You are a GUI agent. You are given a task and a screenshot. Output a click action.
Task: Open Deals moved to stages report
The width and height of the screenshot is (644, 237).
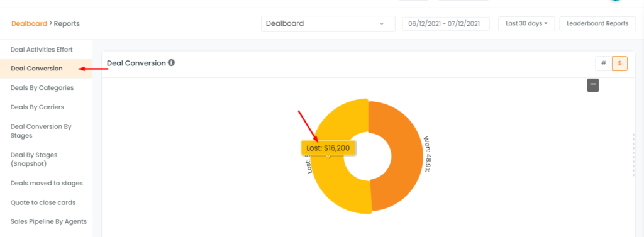click(x=46, y=183)
